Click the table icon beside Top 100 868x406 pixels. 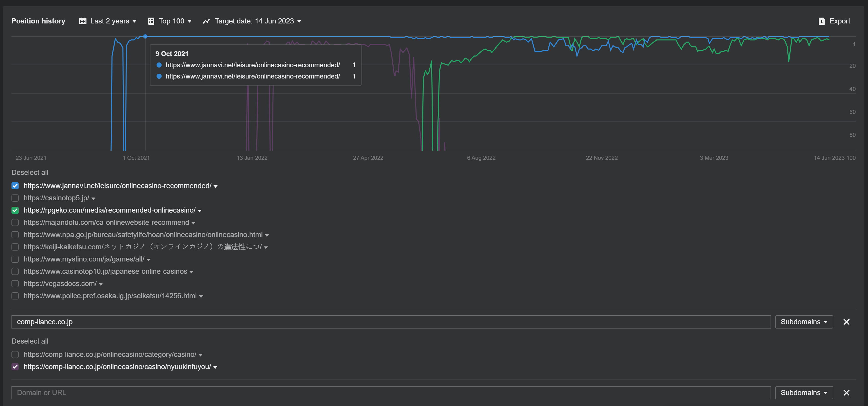click(x=151, y=21)
